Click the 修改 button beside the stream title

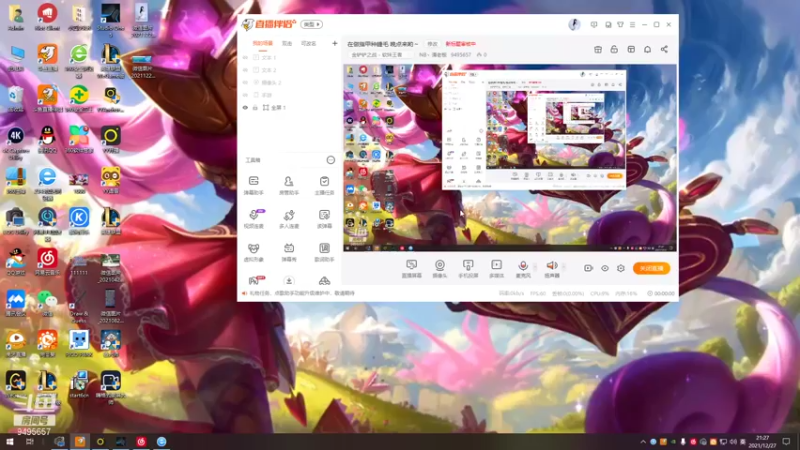click(432, 44)
